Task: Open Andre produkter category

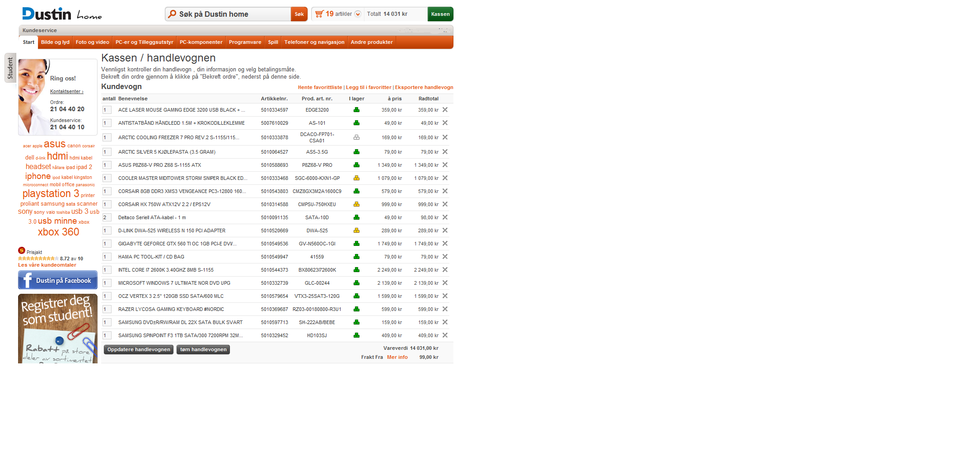Action: pyautogui.click(x=372, y=42)
